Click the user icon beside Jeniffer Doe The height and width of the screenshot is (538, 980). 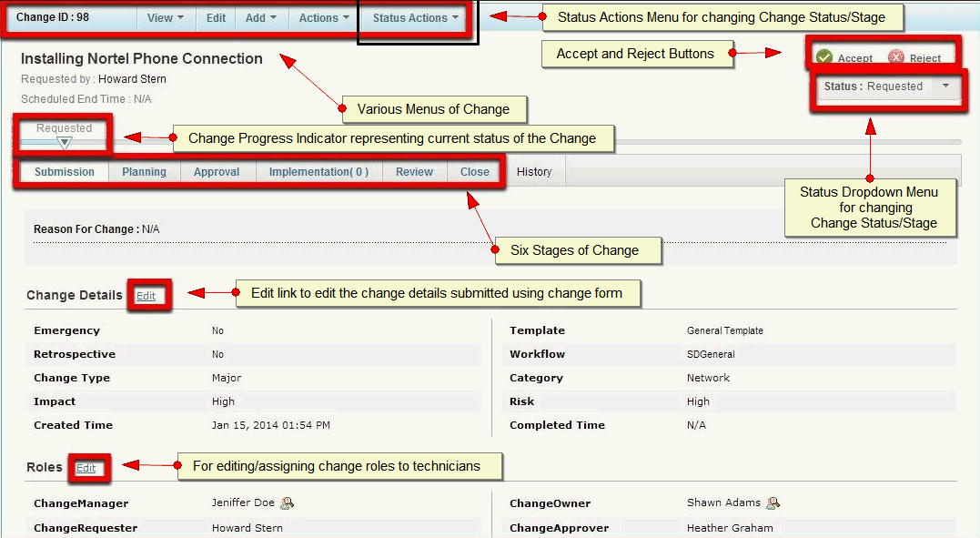click(x=287, y=502)
